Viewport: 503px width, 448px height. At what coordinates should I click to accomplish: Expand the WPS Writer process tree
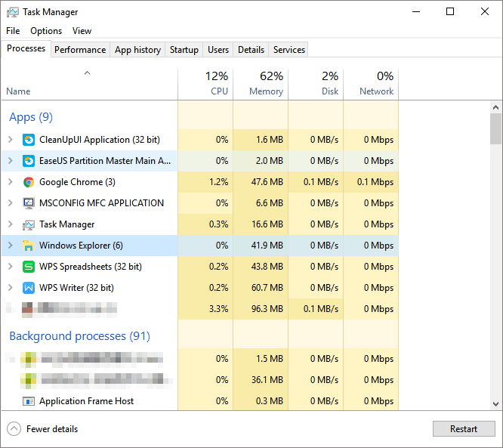click(10, 288)
